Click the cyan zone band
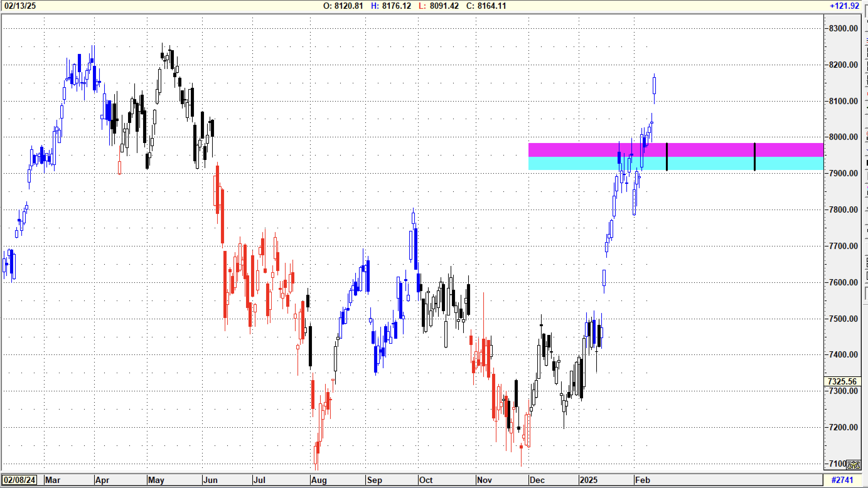 tap(708, 163)
